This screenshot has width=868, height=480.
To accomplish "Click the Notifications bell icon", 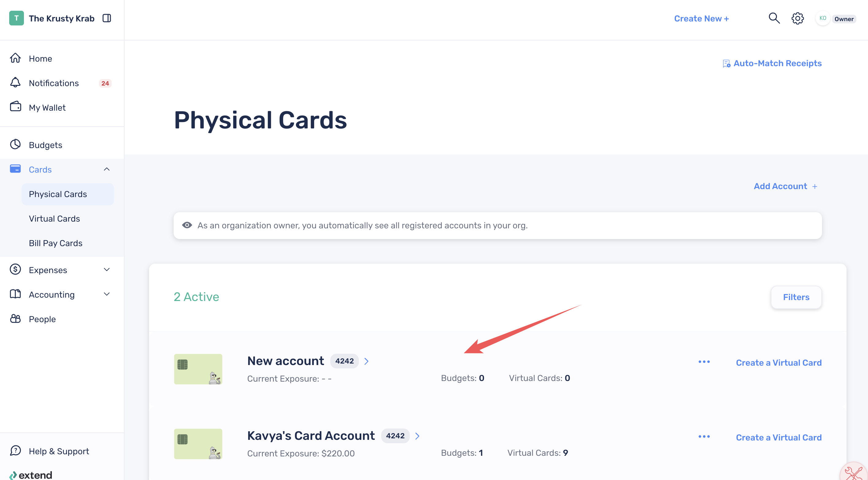I will point(15,82).
